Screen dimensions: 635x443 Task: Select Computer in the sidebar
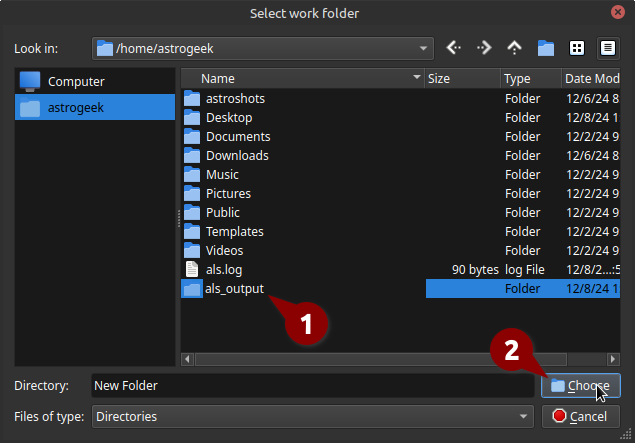[95, 81]
